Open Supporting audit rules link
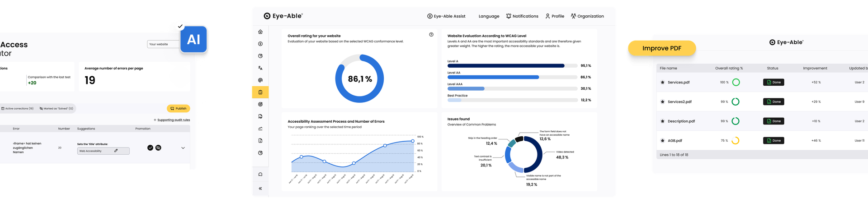This screenshot has height=203, width=868. coord(172,120)
